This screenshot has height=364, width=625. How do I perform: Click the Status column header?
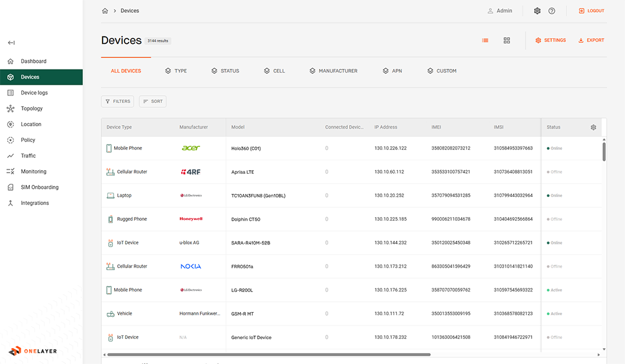tap(553, 127)
